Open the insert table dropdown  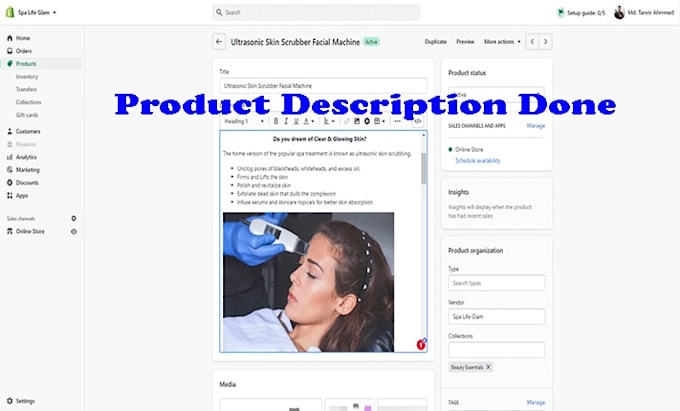pos(379,121)
